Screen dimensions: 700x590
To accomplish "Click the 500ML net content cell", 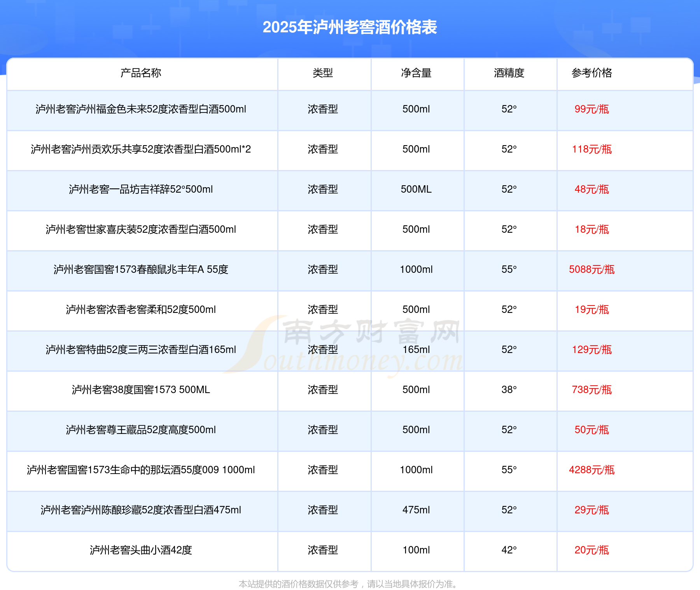I will click(x=416, y=189).
